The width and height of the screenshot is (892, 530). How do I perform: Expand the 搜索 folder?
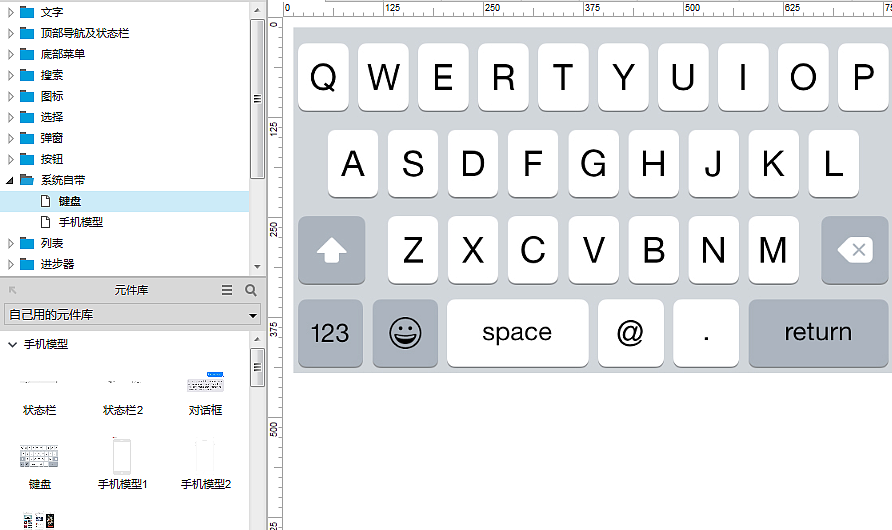pyautogui.click(x=10, y=75)
